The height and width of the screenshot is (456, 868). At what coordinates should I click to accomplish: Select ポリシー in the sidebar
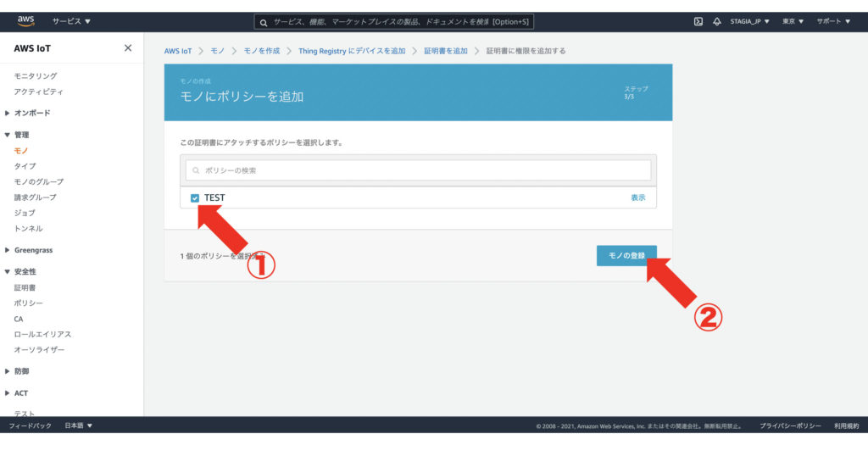point(29,303)
